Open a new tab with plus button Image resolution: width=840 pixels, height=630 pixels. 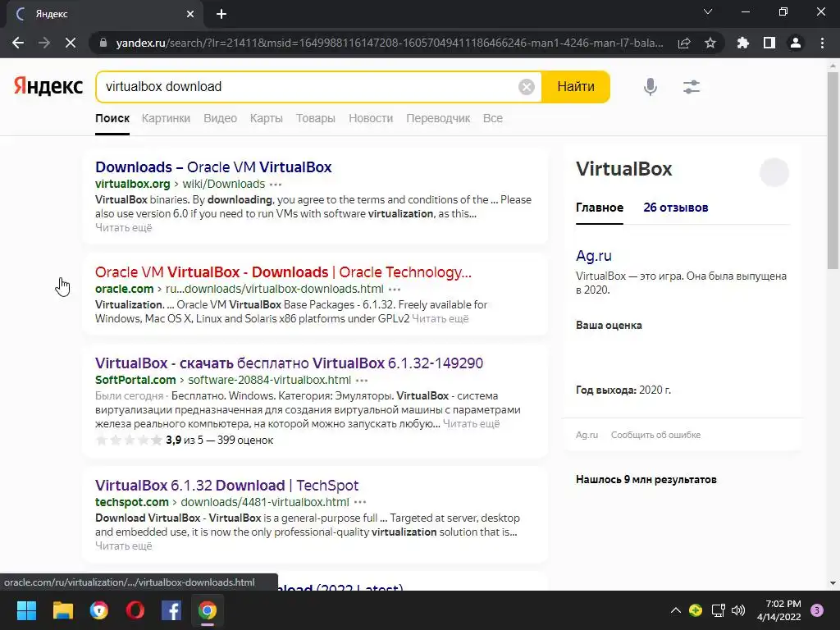pos(221,14)
